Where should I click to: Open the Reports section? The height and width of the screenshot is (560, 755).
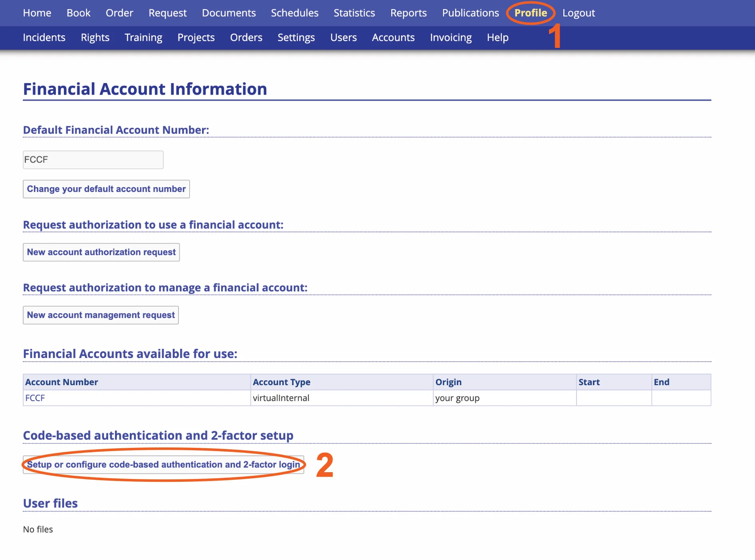point(408,13)
